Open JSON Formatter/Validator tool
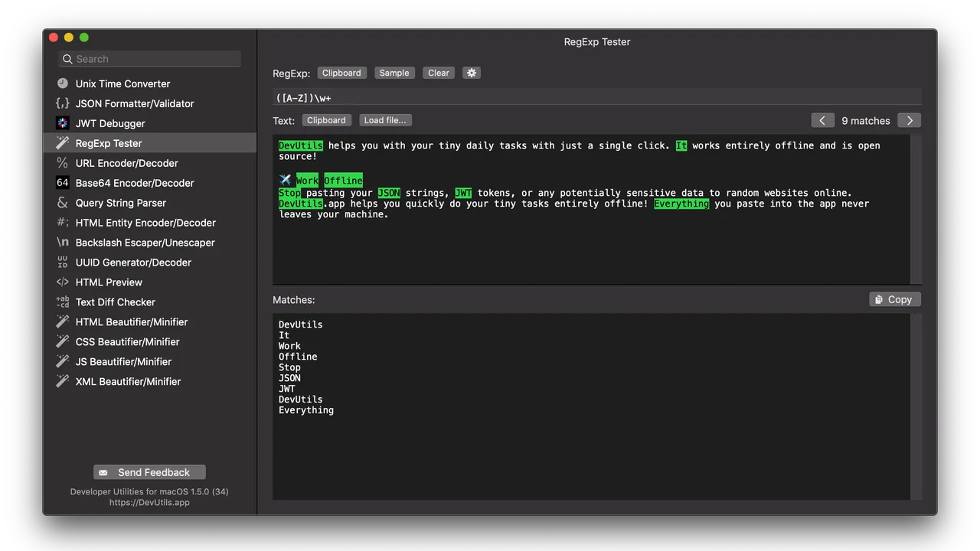The image size is (980, 551). pos(149,103)
